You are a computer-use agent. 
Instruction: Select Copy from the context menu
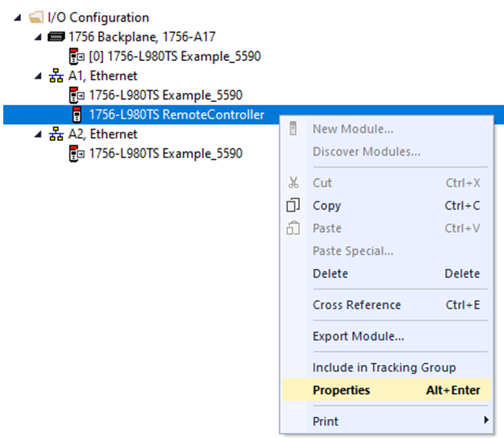point(387,205)
